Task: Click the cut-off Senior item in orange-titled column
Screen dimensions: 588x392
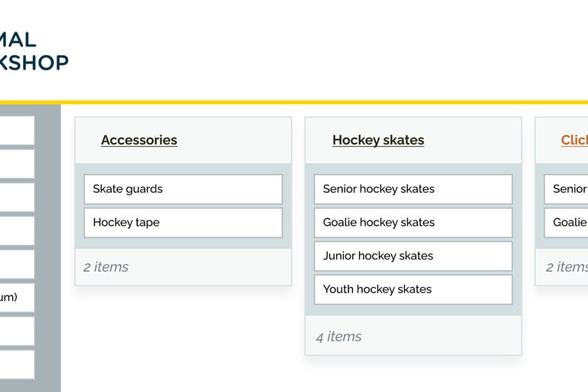Action: [567, 189]
